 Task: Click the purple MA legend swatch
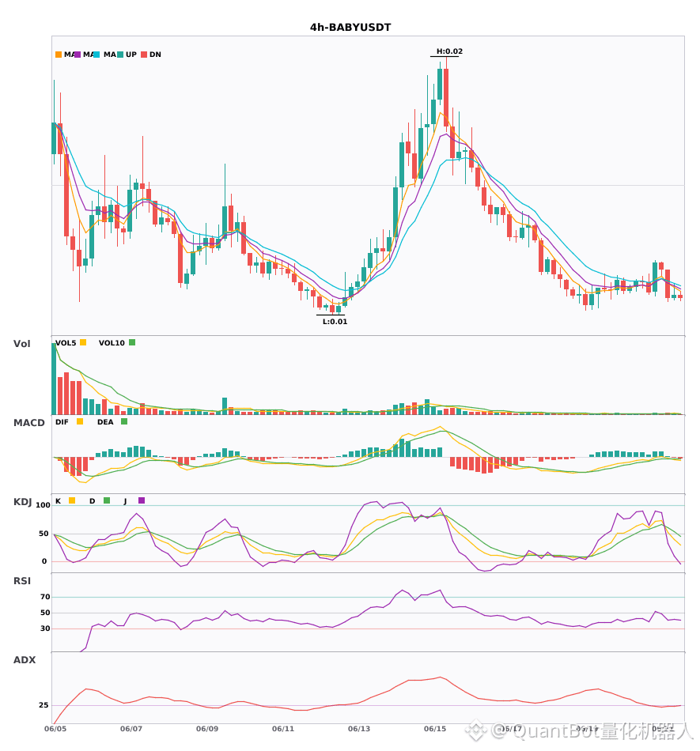pos(78,55)
